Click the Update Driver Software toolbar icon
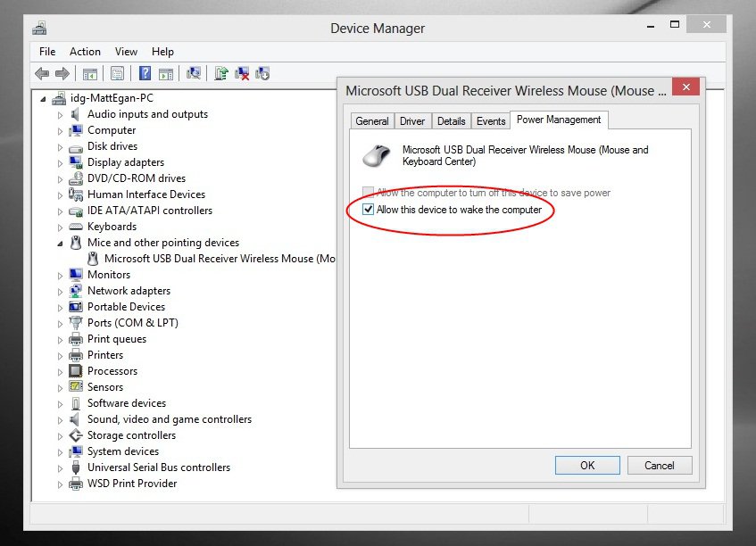 pyautogui.click(x=221, y=74)
